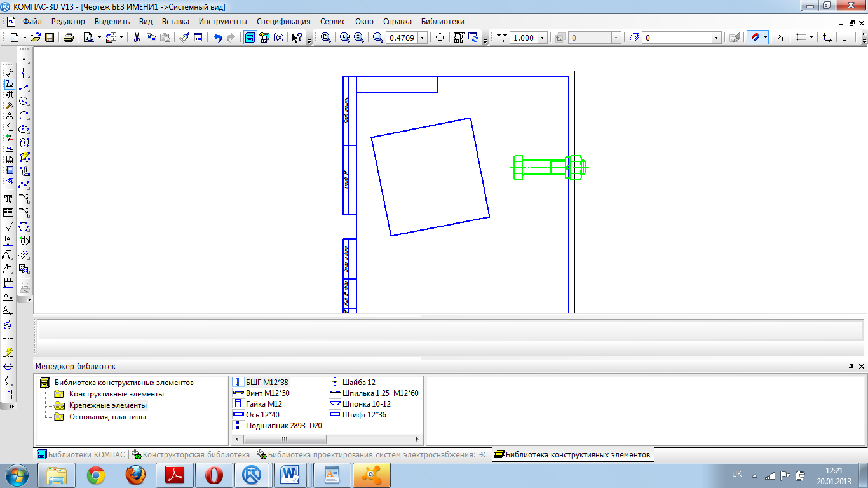Select the polygon drawing tool
868x488 pixels.
point(24,227)
